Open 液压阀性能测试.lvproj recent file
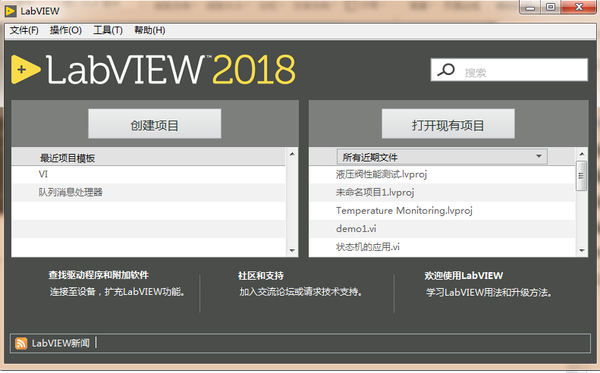The width and height of the screenshot is (600, 373). pos(381,174)
